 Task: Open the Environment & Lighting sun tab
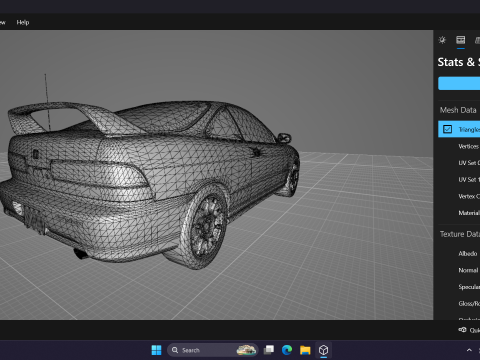point(442,40)
